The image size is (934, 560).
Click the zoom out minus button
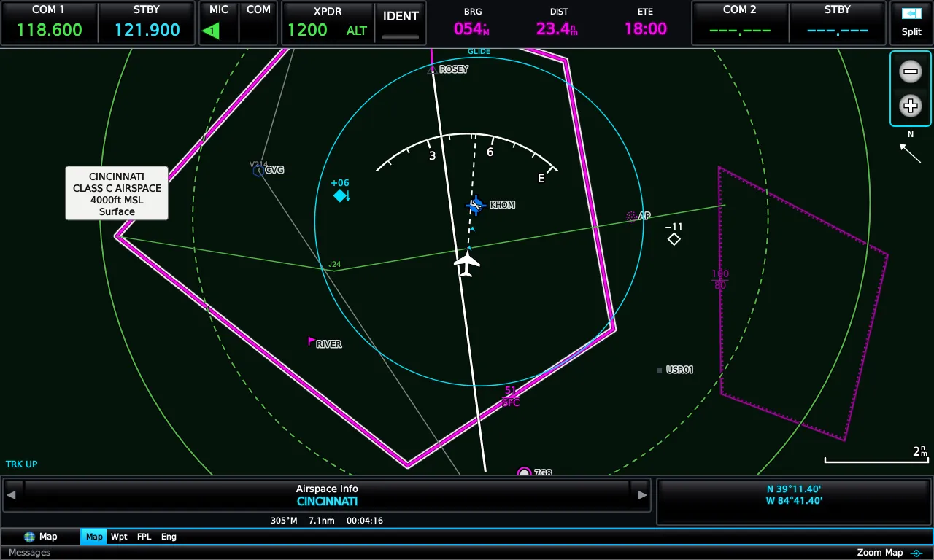(x=910, y=71)
